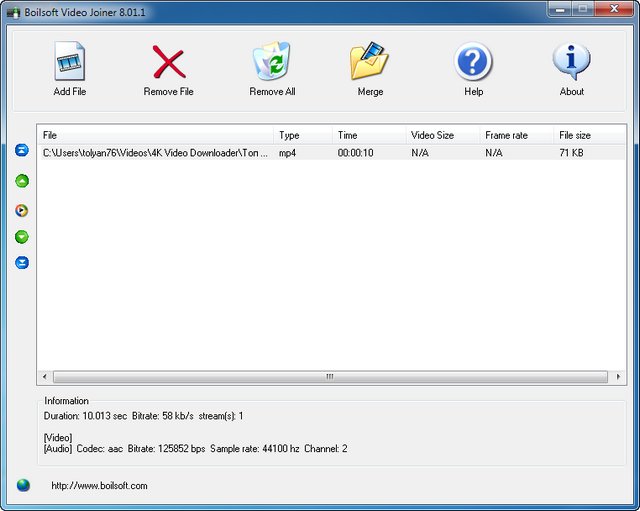The height and width of the screenshot is (511, 640).
Task: Click the Time column header
Action: 366,135
